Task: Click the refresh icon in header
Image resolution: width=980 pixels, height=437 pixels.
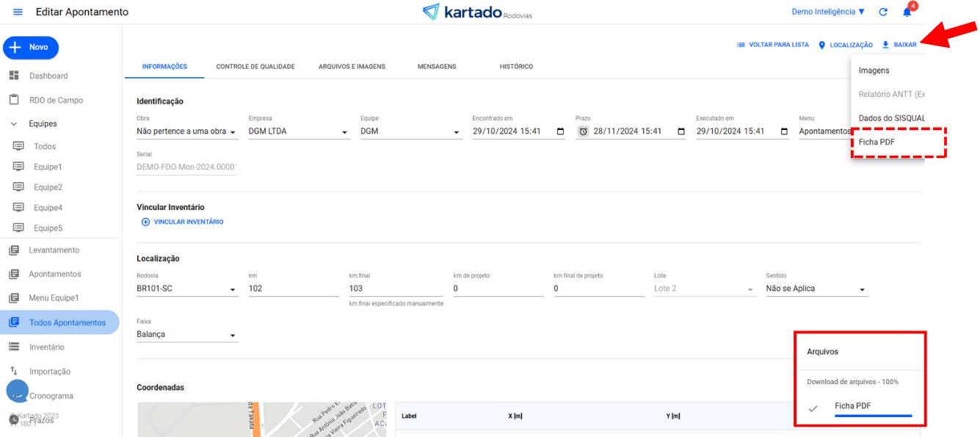Action: [883, 12]
